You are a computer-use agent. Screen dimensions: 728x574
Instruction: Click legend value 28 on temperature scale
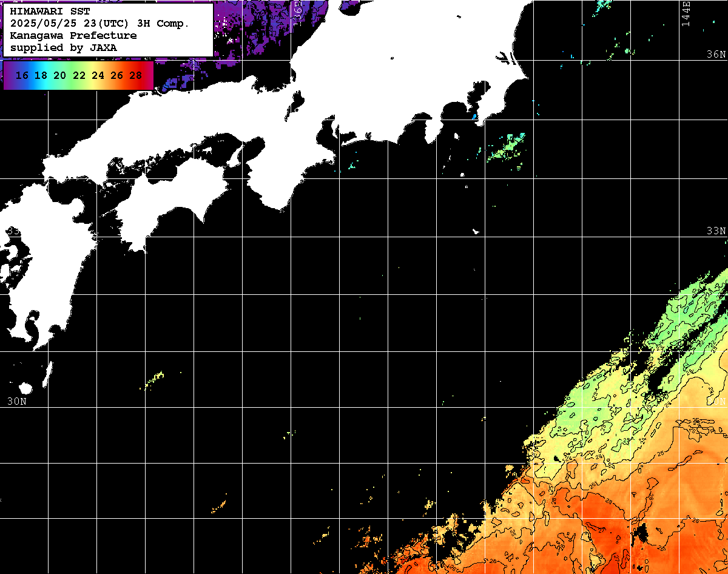pyautogui.click(x=136, y=76)
